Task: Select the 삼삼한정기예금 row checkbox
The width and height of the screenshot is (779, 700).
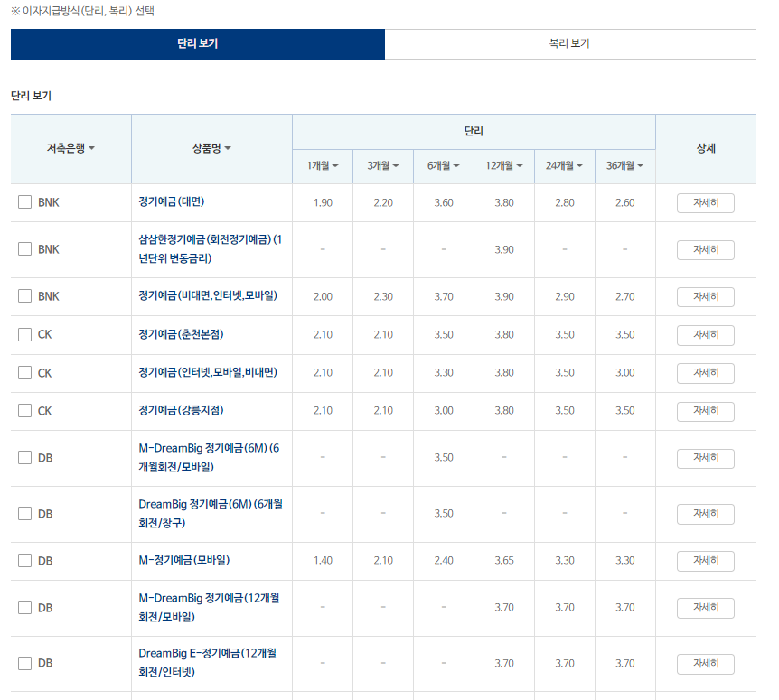Action: [25, 249]
